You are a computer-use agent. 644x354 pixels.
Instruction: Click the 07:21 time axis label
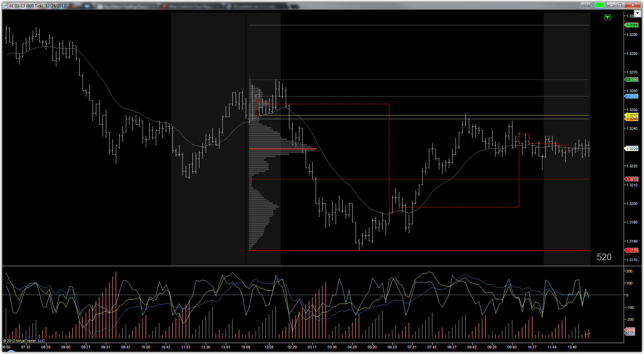(412, 347)
